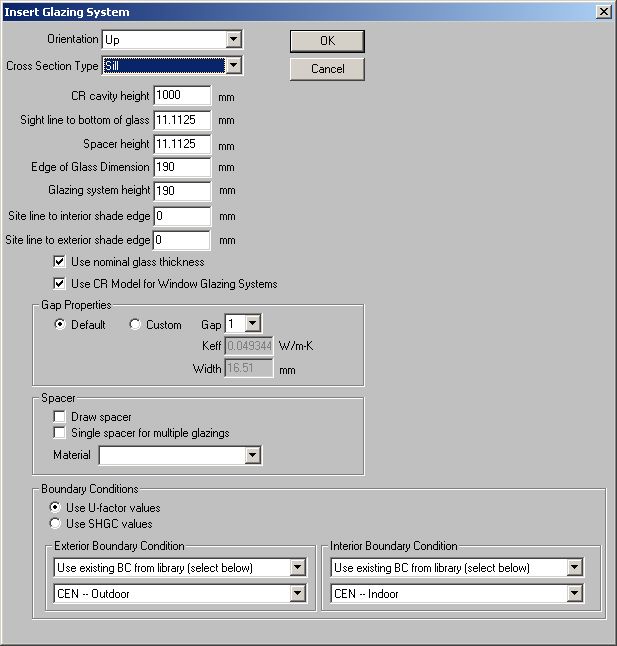This screenshot has width=617, height=646.
Task: Open the Gap number dropdown
Action: [252, 324]
